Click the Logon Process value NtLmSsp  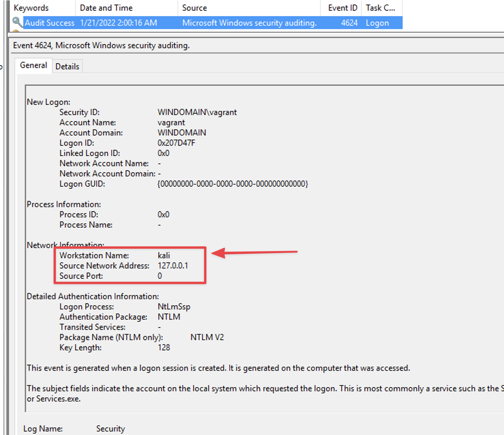(x=174, y=307)
